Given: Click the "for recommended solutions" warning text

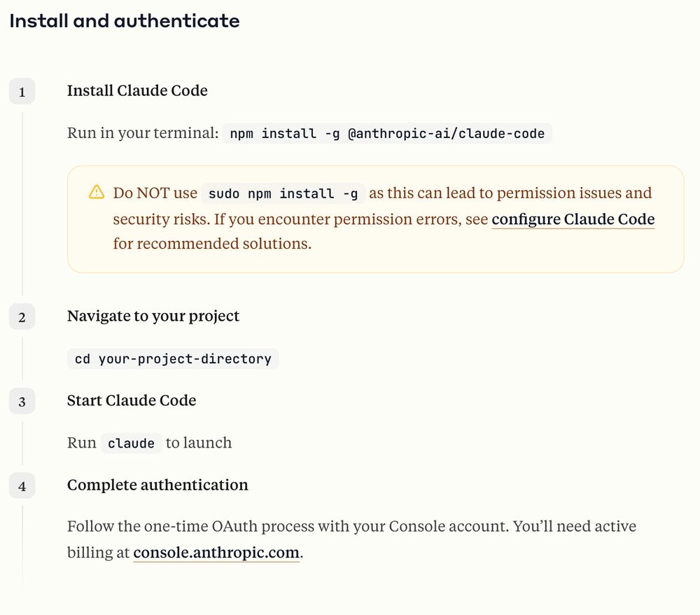Looking at the screenshot, I should tap(211, 244).
